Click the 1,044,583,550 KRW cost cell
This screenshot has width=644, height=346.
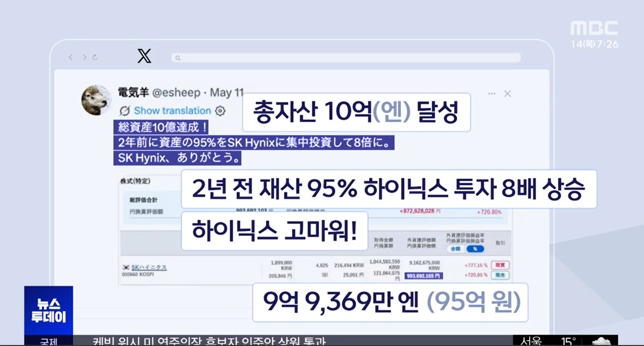[384, 264]
